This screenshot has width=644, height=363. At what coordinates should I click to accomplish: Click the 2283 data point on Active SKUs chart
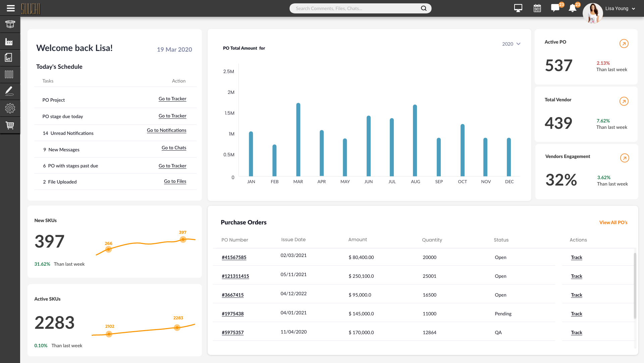click(x=177, y=327)
